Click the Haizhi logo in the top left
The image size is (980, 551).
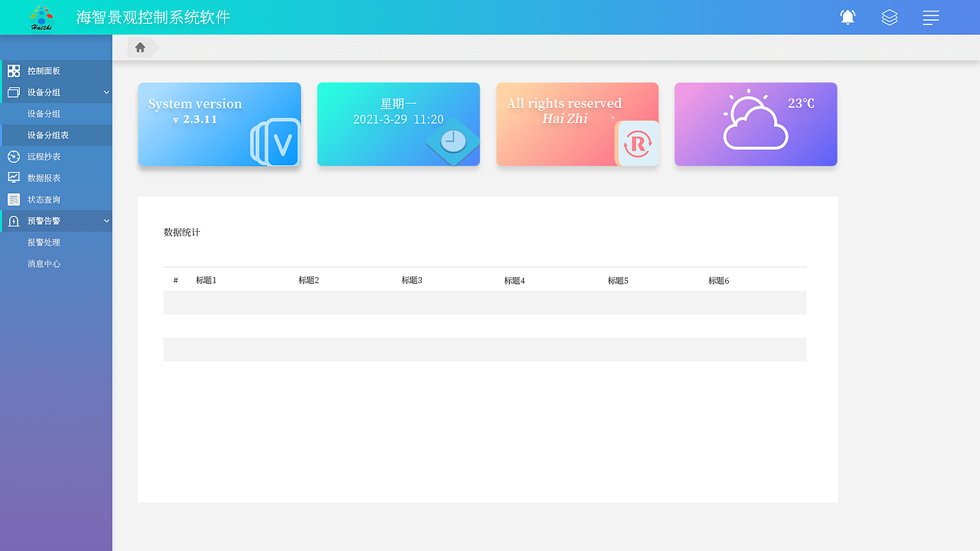coord(42,16)
